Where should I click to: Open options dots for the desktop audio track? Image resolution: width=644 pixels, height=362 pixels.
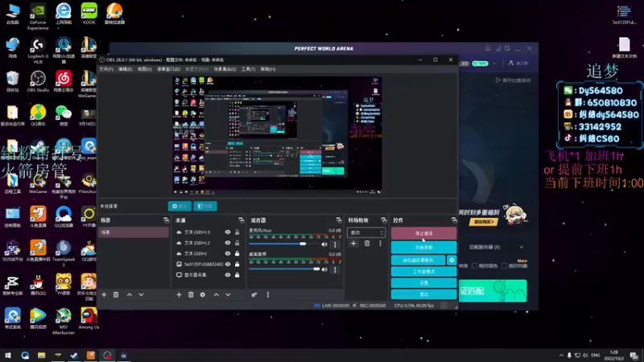(x=335, y=269)
